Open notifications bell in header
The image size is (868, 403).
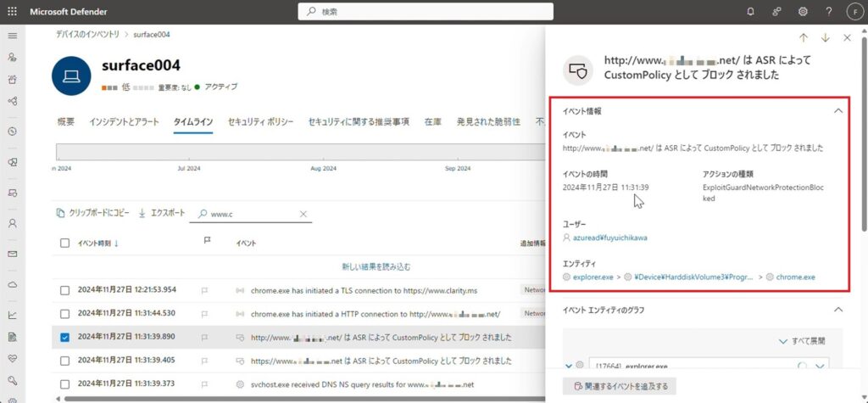pyautogui.click(x=751, y=11)
